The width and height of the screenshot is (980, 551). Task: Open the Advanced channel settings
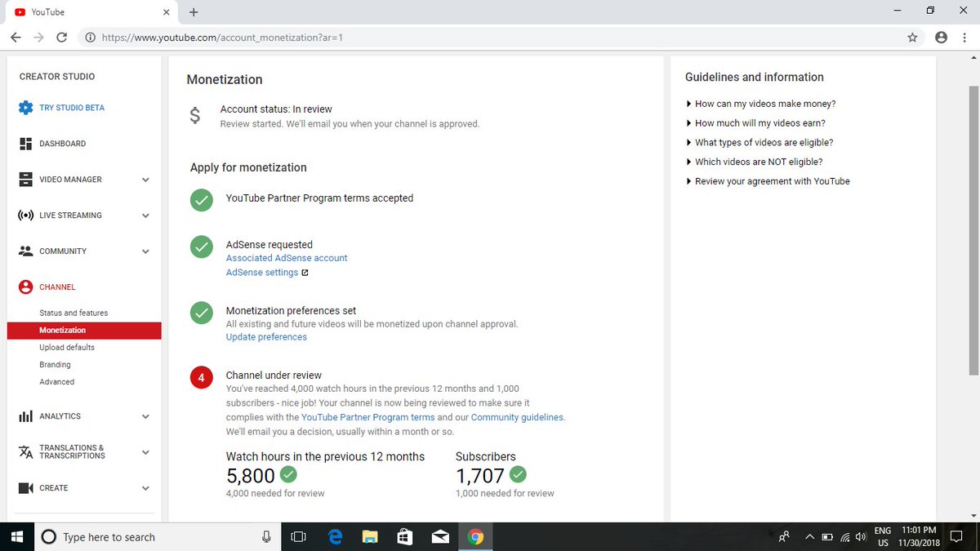coord(56,382)
